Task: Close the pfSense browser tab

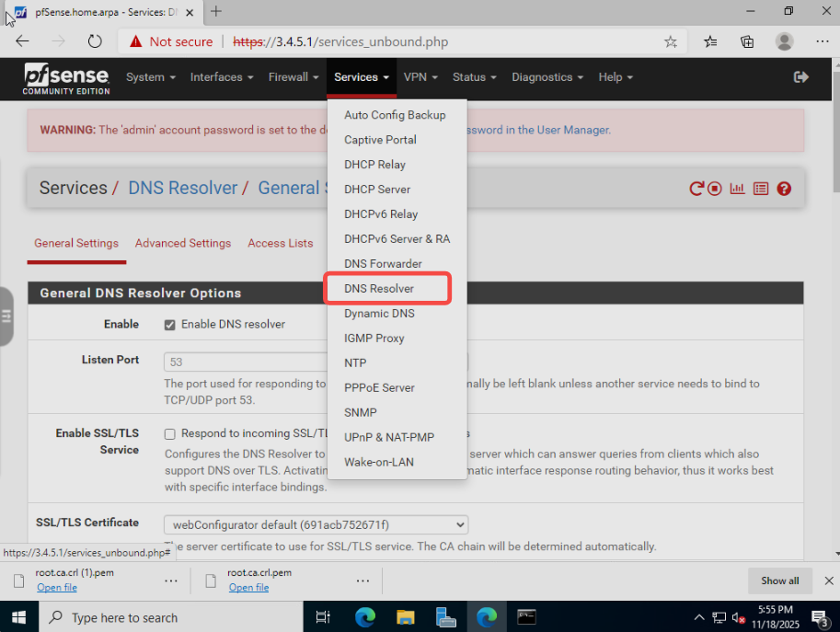Action: [190, 12]
